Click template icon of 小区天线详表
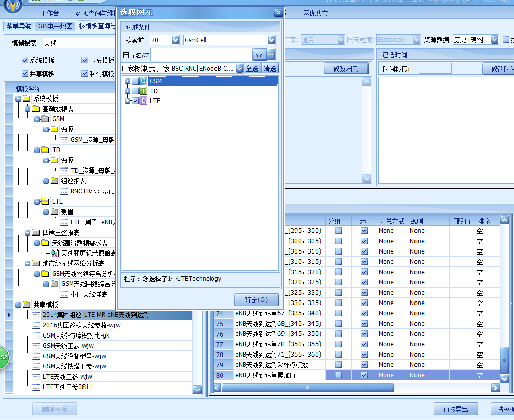The width and height of the screenshot is (514, 420). click(64, 295)
